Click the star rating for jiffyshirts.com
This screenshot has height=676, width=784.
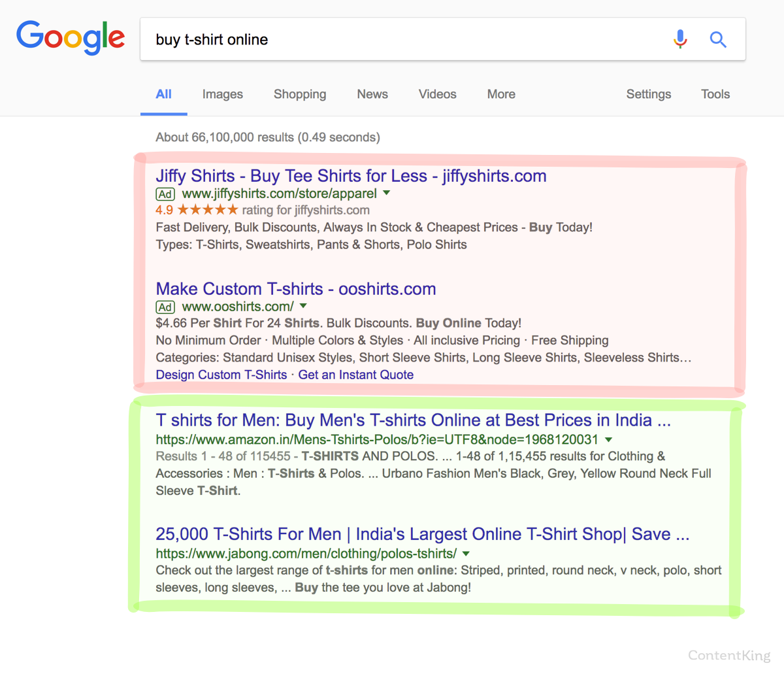(208, 210)
